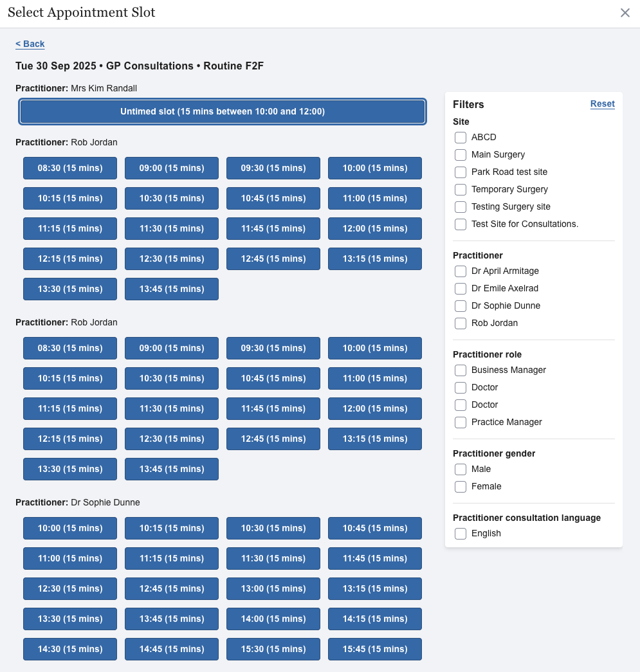Tick the ABCD site checkbox
This screenshot has width=640, height=672.
point(461,138)
